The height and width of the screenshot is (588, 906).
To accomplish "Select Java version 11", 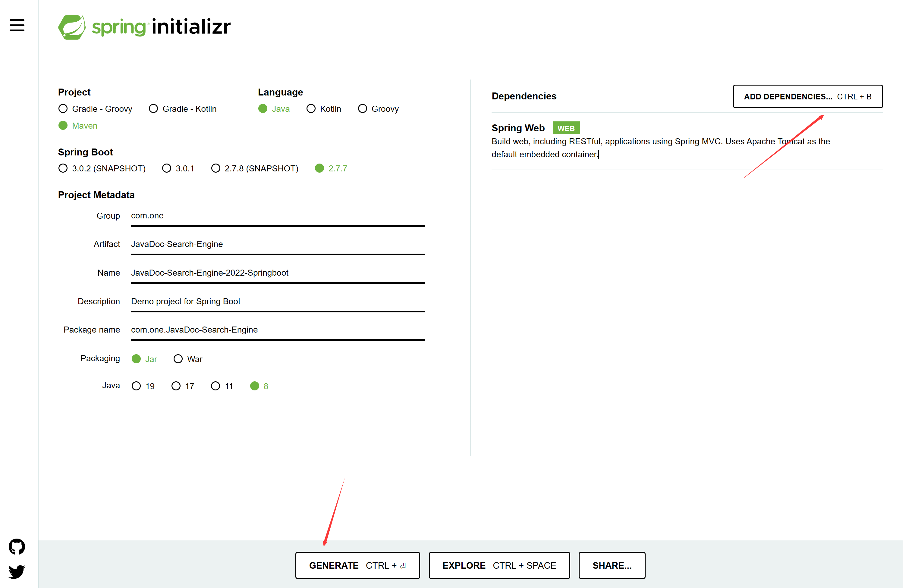I will (222, 386).
